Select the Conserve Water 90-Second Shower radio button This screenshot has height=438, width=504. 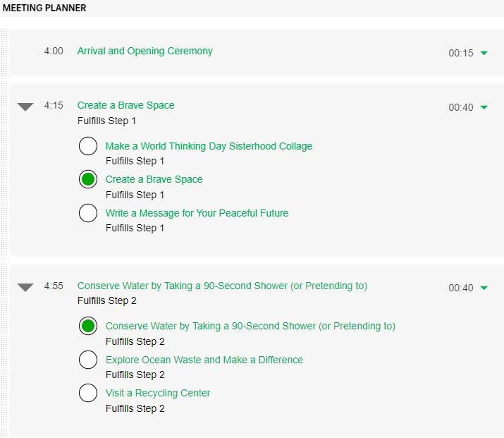click(88, 326)
